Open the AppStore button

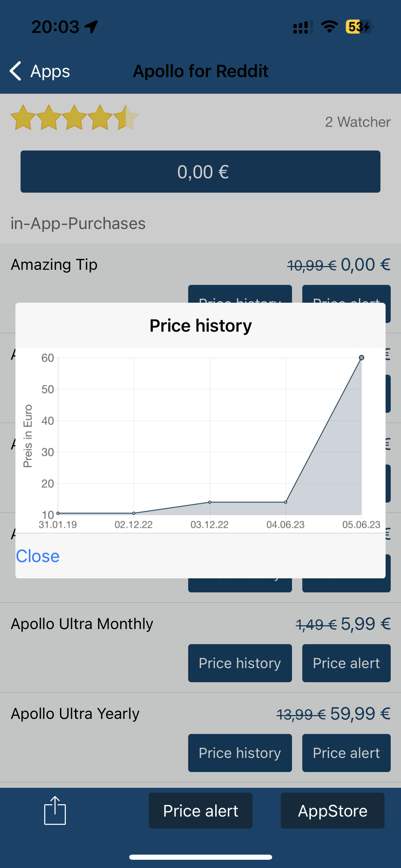coord(332,811)
